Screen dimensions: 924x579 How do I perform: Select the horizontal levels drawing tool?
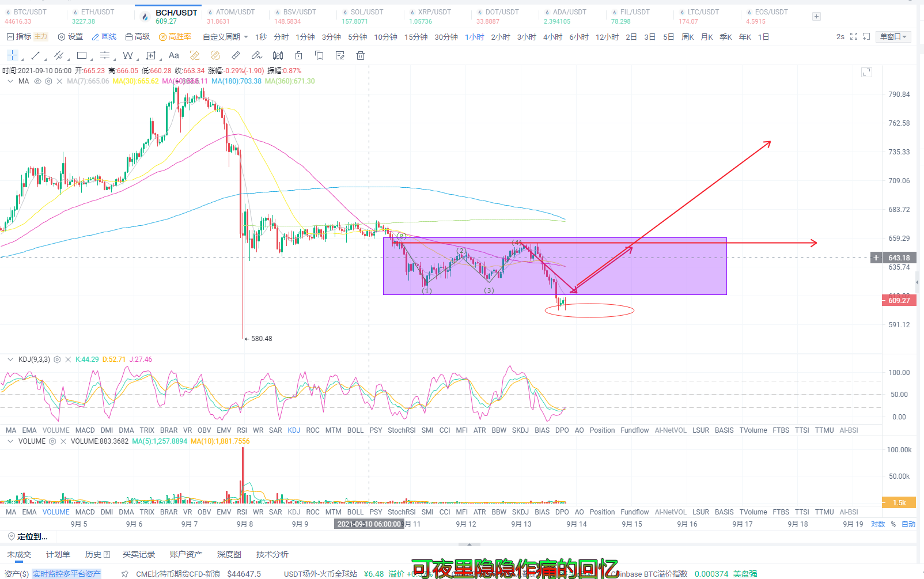[105, 55]
